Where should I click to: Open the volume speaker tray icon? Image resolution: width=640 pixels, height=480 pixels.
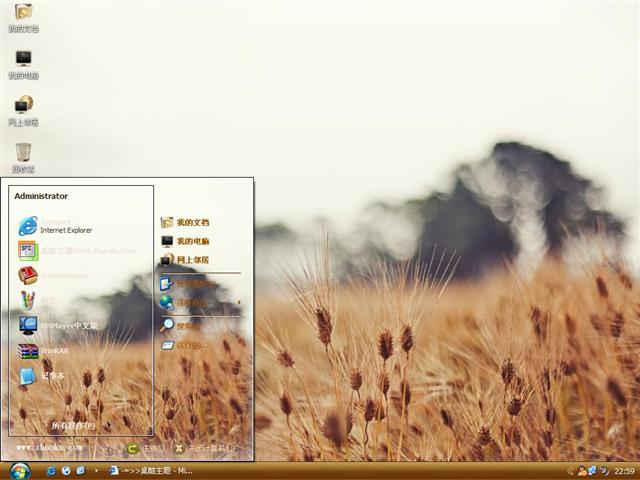(604, 471)
